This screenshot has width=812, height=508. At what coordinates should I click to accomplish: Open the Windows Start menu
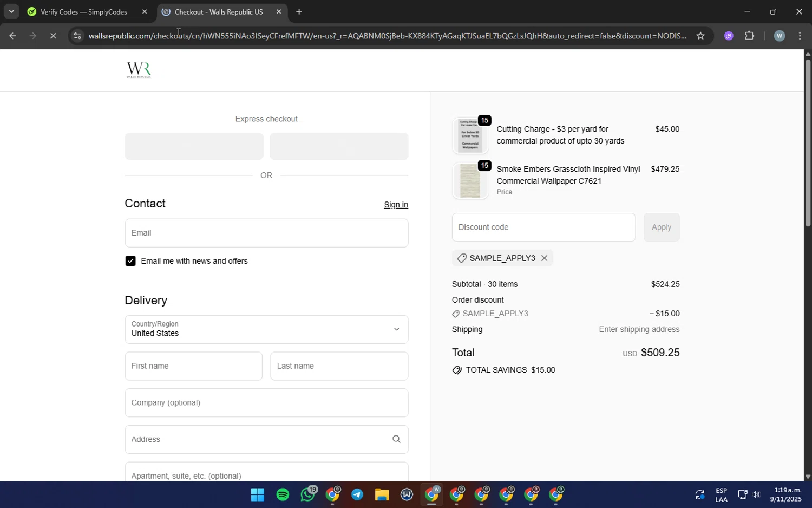[x=258, y=494]
